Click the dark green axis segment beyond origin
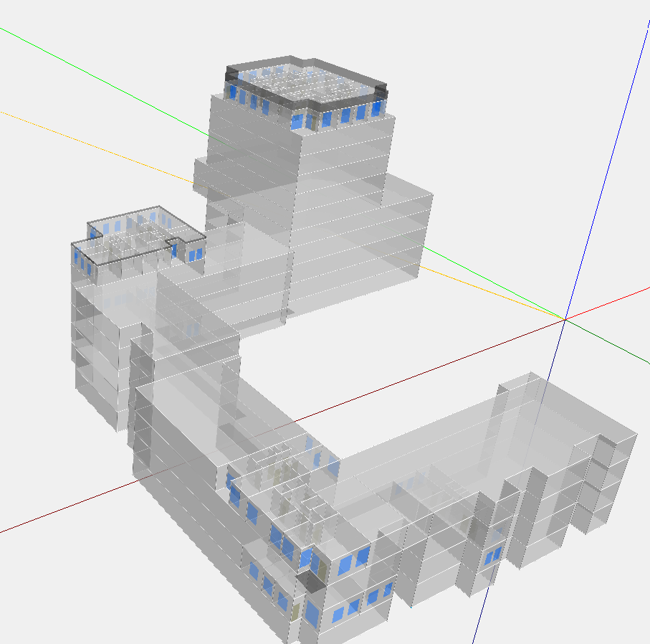Viewport: 650px width, 644px height. [608, 342]
